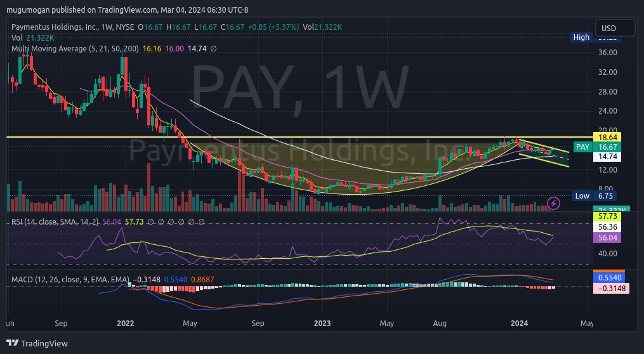The height and width of the screenshot is (354, 644).
Task: Click the 32.00 price axis label
Action: [x=607, y=72]
